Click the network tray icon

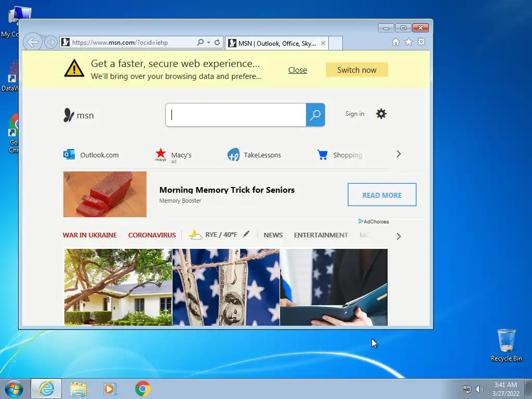[x=467, y=389]
